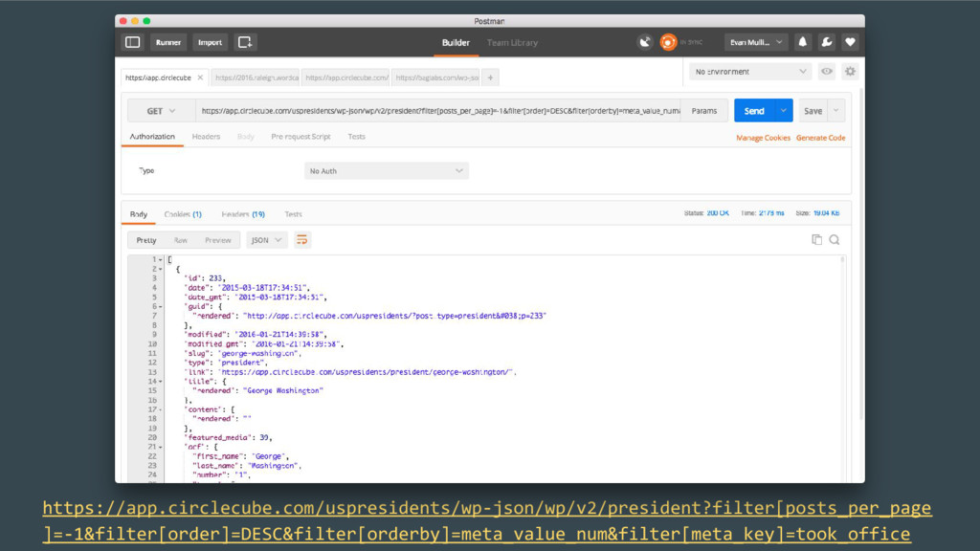Viewport: 980px width, 551px height.
Task: Collapse the JSON array at line 1
Action: pos(161,260)
